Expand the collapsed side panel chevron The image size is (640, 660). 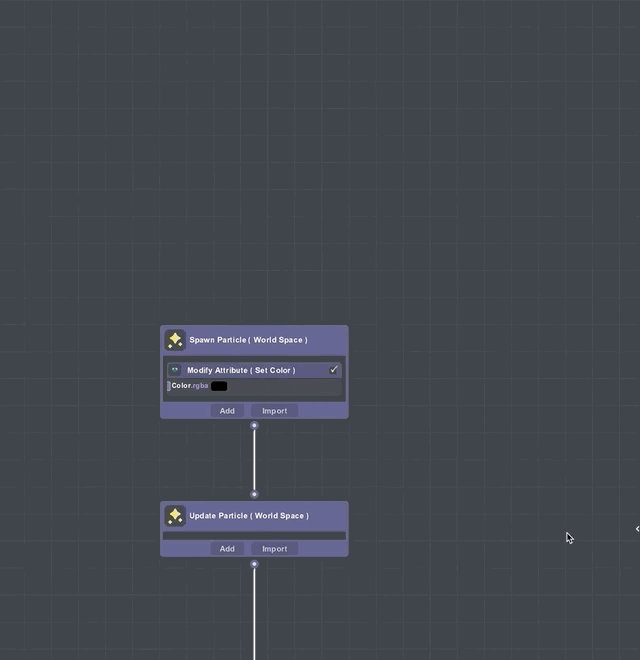coord(636,529)
